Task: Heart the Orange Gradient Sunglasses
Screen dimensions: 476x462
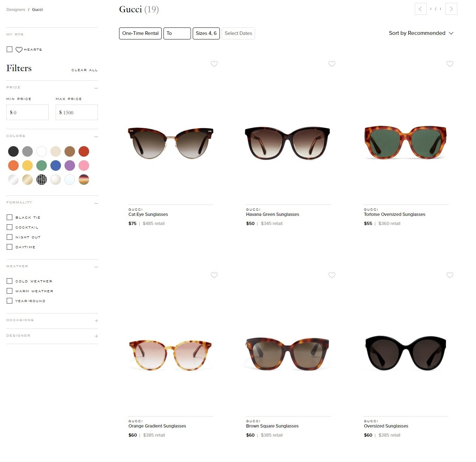Action: click(214, 275)
